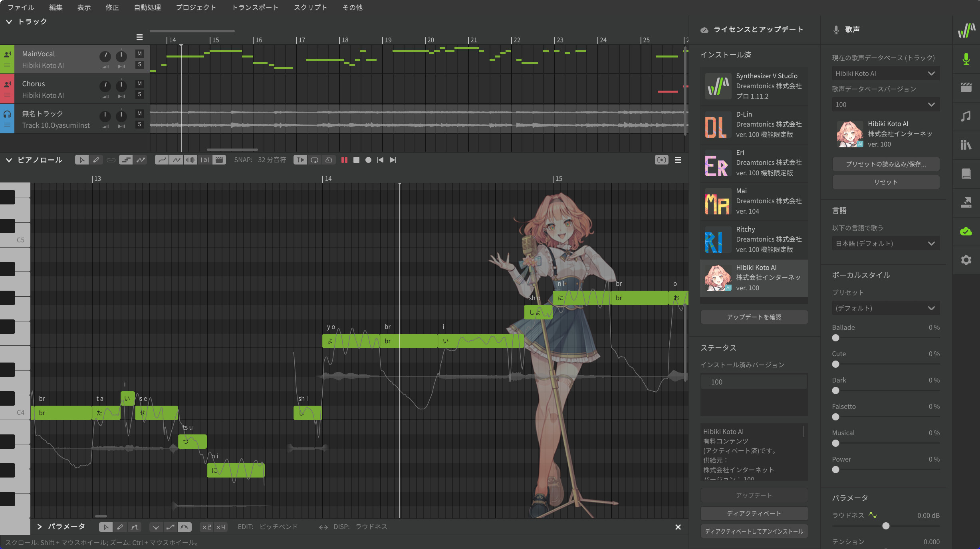
Task: Collapse the トラック section
Action: coord(9,22)
